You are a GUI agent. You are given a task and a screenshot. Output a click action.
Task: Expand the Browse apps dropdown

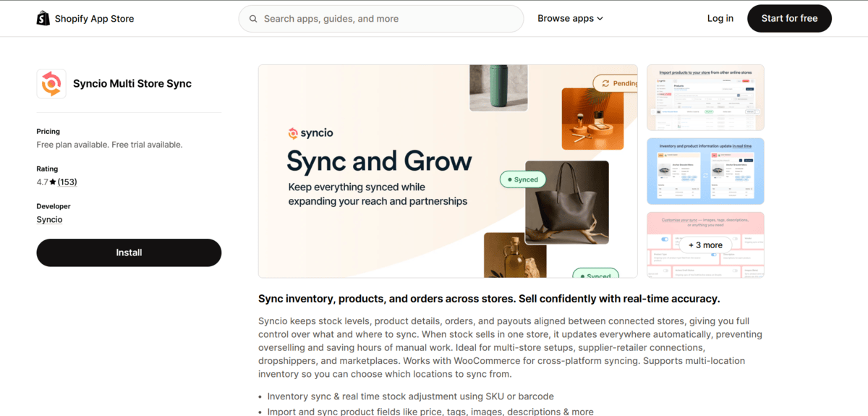(570, 18)
